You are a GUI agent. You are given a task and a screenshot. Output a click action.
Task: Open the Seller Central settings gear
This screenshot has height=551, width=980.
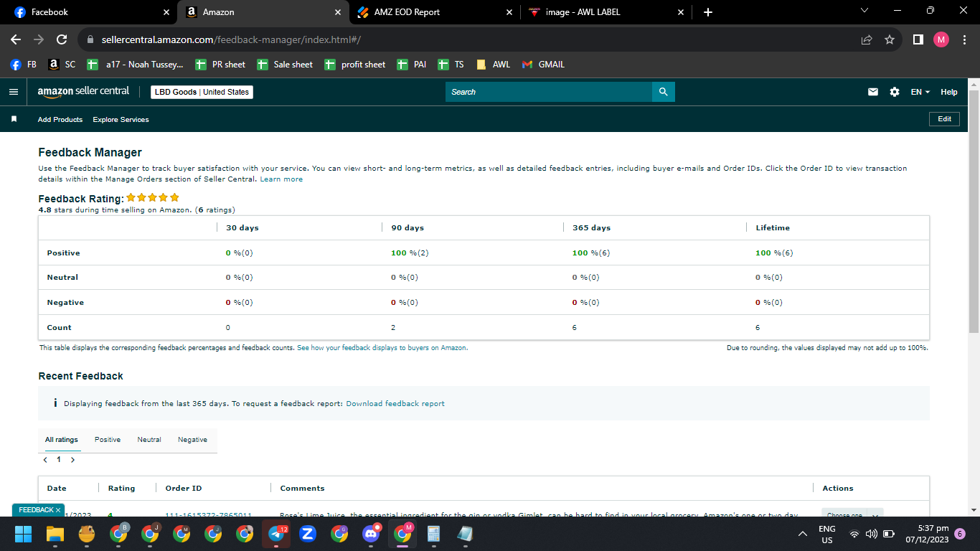point(895,92)
